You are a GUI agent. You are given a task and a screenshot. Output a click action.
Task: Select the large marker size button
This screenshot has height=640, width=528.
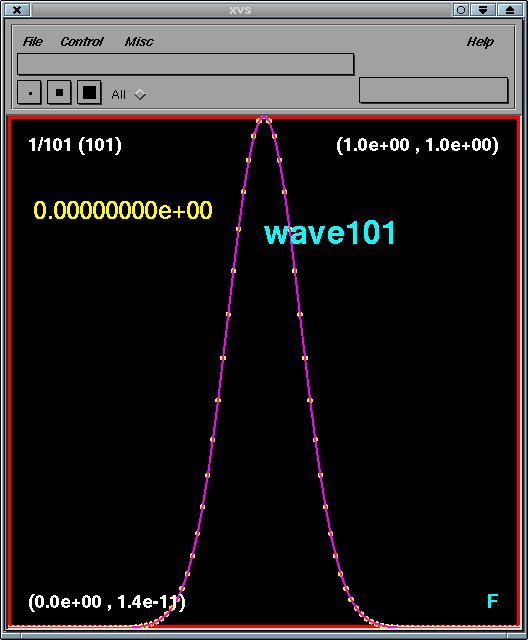(89, 93)
